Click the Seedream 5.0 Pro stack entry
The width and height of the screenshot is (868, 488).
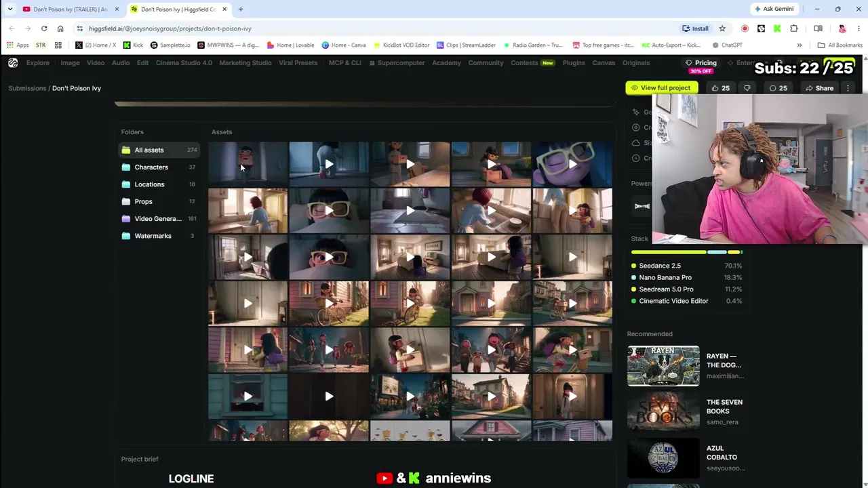tap(686, 289)
